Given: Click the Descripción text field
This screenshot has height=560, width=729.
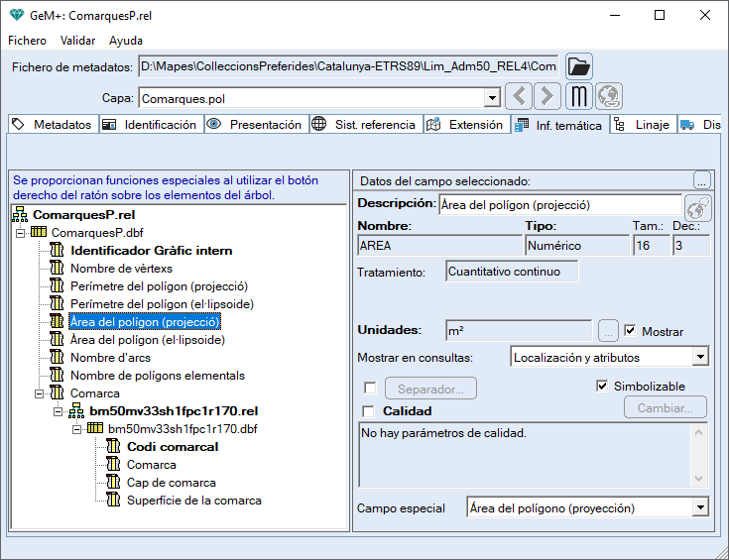Looking at the screenshot, I should (x=558, y=205).
